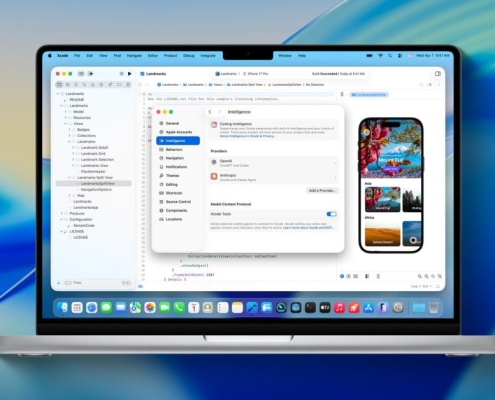Viewport: 495px width, 400px height.
Task: Toggle the navigator sidebar in Xcode toolbar
Action: pos(81,74)
